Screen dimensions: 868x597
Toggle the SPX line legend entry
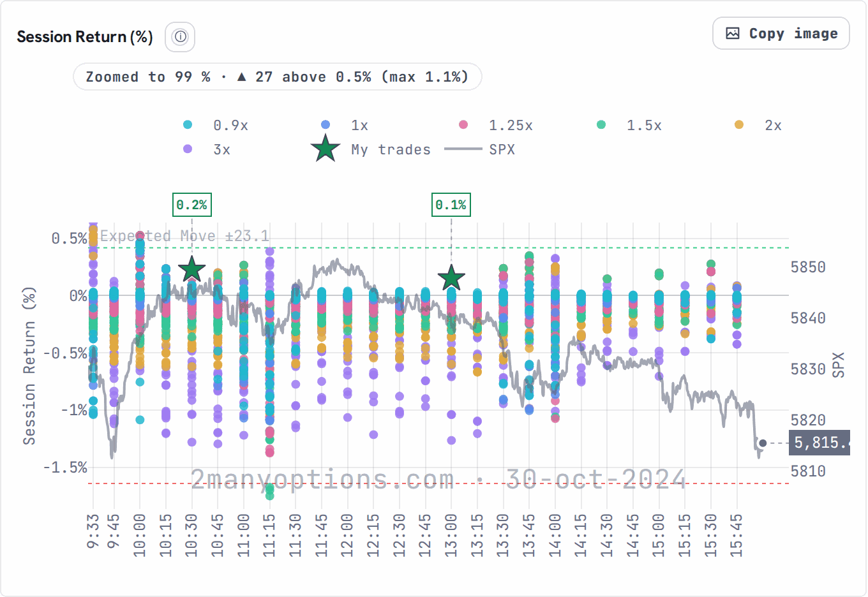[480, 149]
